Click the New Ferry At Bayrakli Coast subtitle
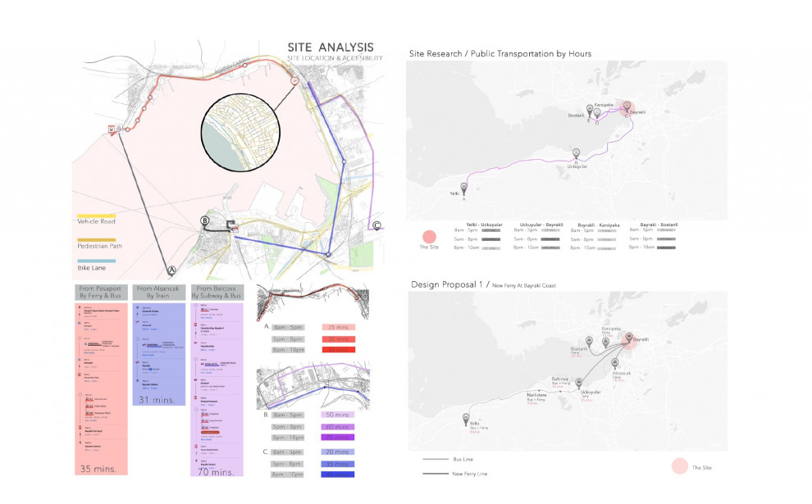 [523, 286]
